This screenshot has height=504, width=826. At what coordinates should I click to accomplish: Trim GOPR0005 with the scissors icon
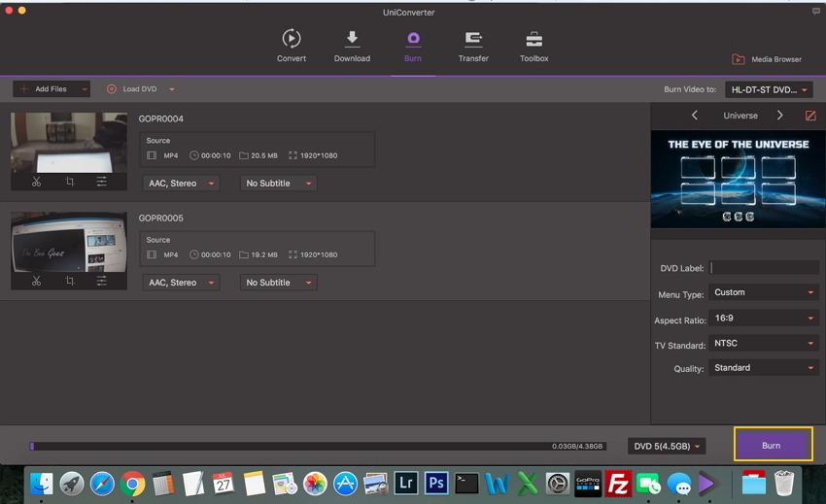36,281
